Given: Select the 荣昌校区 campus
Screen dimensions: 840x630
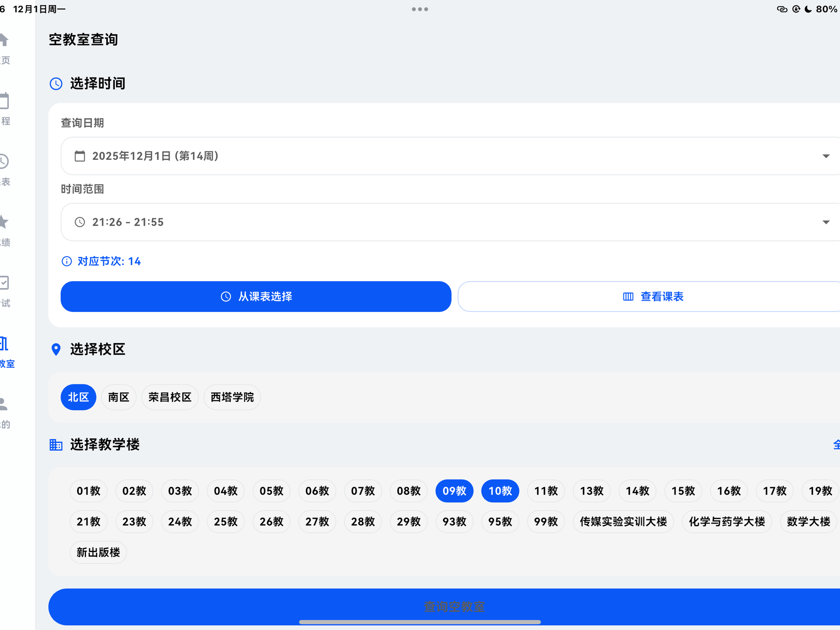Looking at the screenshot, I should point(170,397).
